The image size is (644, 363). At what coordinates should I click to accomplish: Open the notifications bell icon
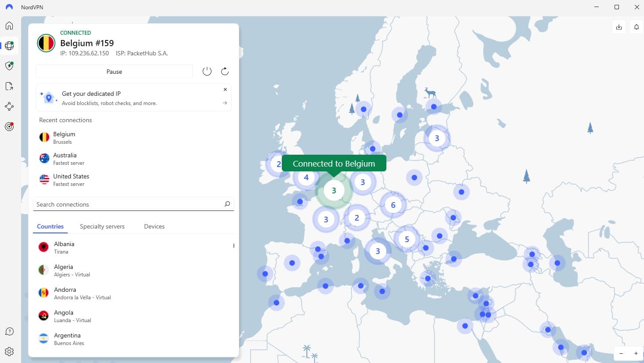pyautogui.click(x=637, y=27)
